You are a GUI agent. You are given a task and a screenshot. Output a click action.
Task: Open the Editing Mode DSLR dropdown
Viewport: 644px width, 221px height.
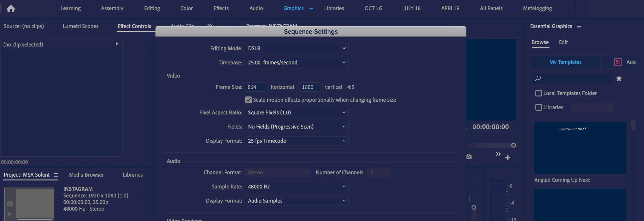[x=296, y=48]
